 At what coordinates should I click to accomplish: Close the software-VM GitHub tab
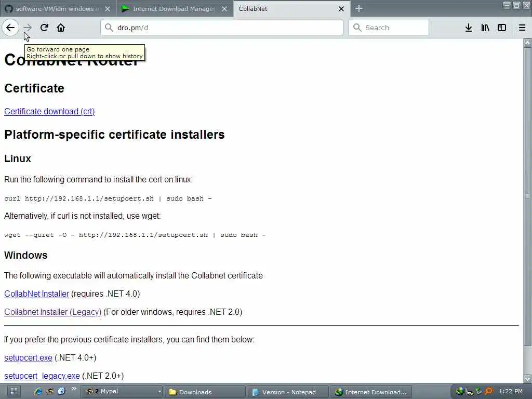tap(108, 9)
